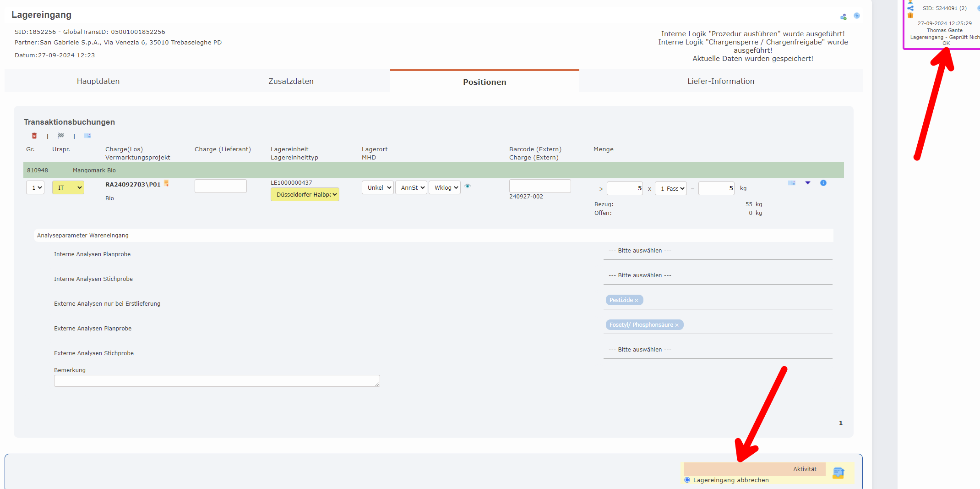Open Interne Analysen Planprobe selection field

[717, 251]
